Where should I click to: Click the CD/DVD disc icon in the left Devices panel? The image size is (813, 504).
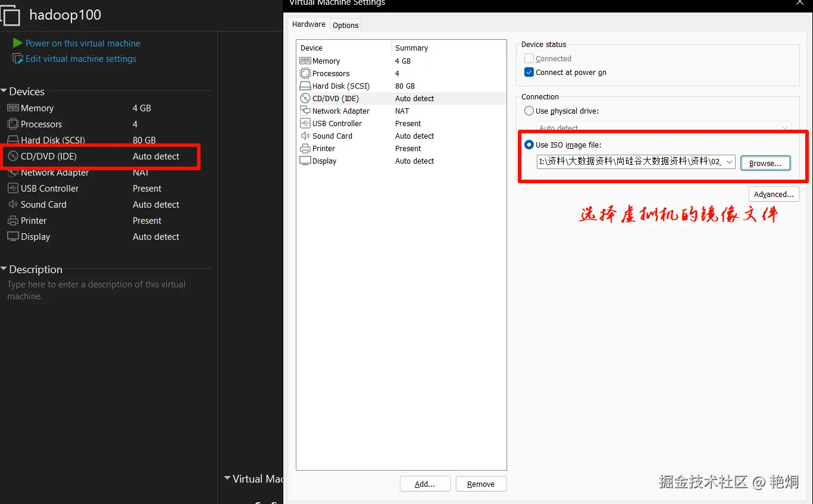click(13, 156)
